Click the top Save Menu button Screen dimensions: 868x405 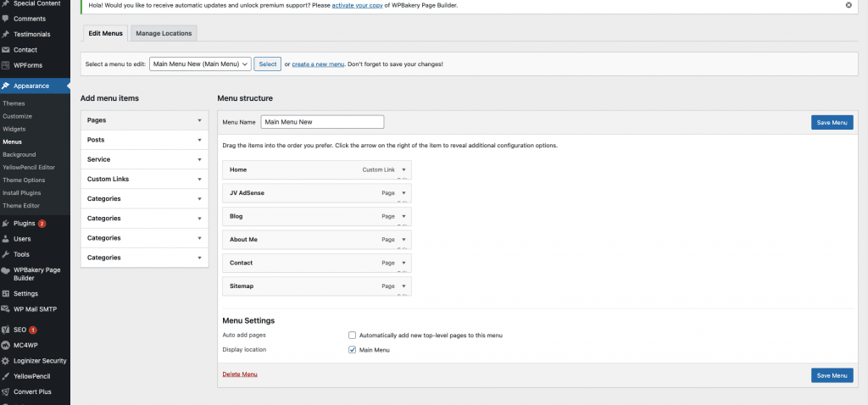[832, 122]
